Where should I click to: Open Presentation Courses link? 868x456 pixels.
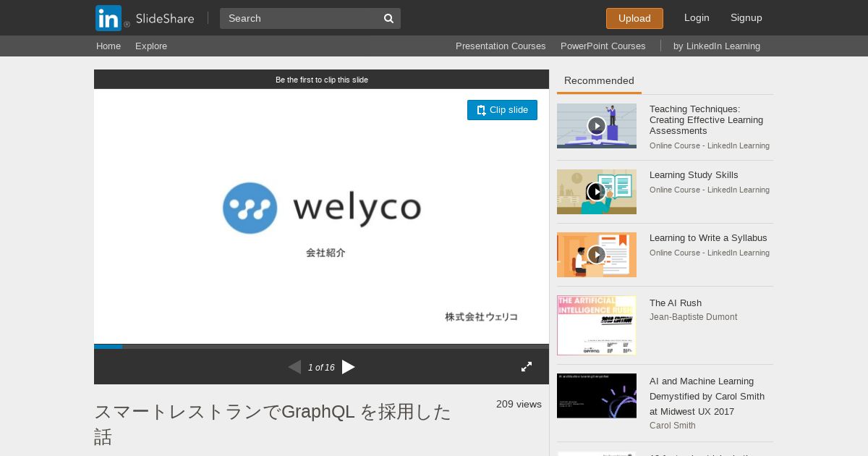click(501, 46)
